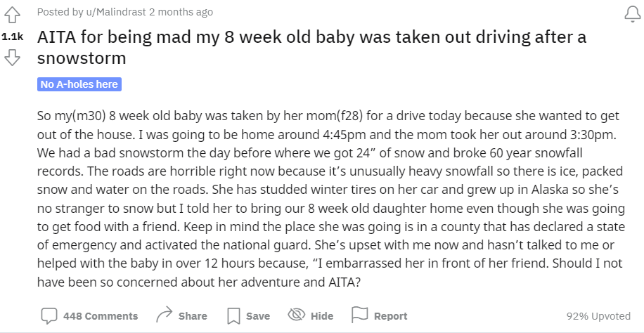This screenshot has width=644, height=333.
Task: Click the Share arrow icon
Action: tap(165, 315)
